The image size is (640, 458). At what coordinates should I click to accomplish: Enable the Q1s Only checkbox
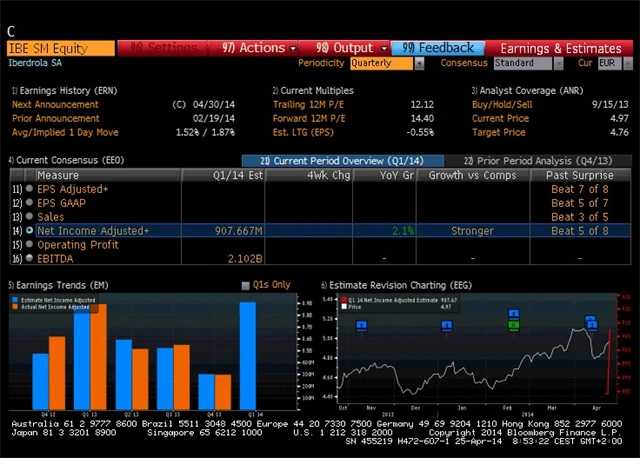pyautogui.click(x=246, y=285)
